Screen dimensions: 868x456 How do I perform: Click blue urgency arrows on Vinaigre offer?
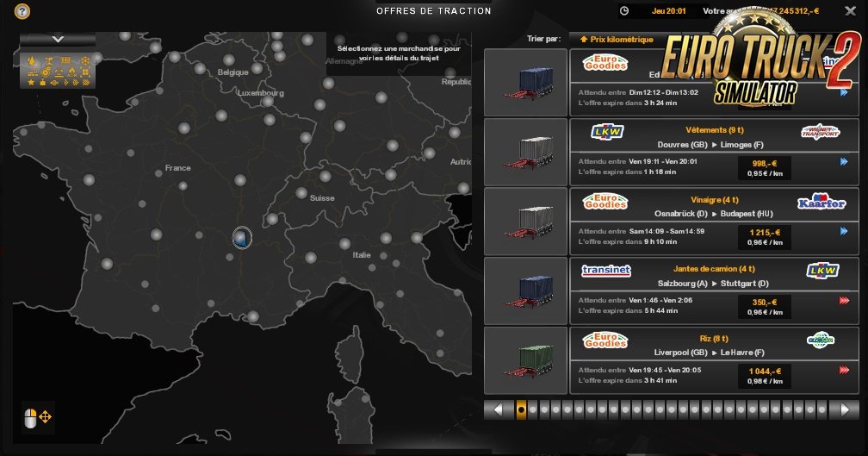click(843, 231)
